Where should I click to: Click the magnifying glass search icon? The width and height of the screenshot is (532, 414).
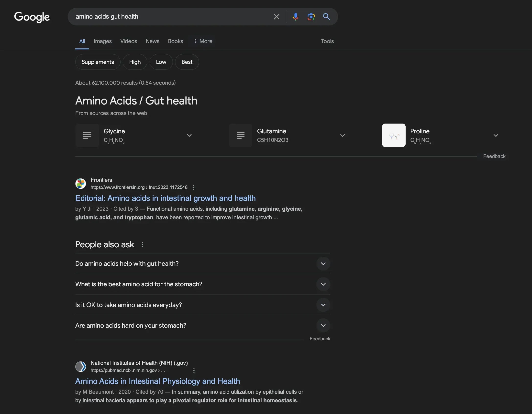(x=326, y=17)
